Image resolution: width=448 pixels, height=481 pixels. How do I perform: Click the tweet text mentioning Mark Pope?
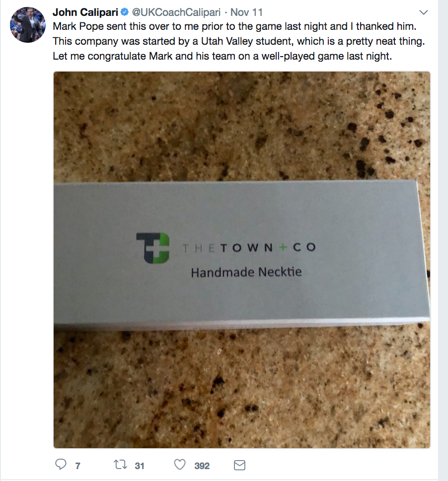coord(234,26)
